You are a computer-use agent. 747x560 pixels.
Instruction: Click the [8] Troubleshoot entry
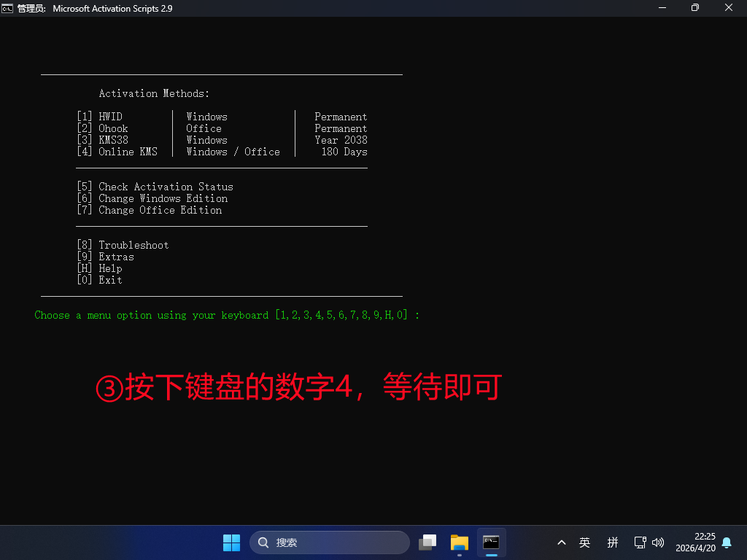[x=123, y=245]
